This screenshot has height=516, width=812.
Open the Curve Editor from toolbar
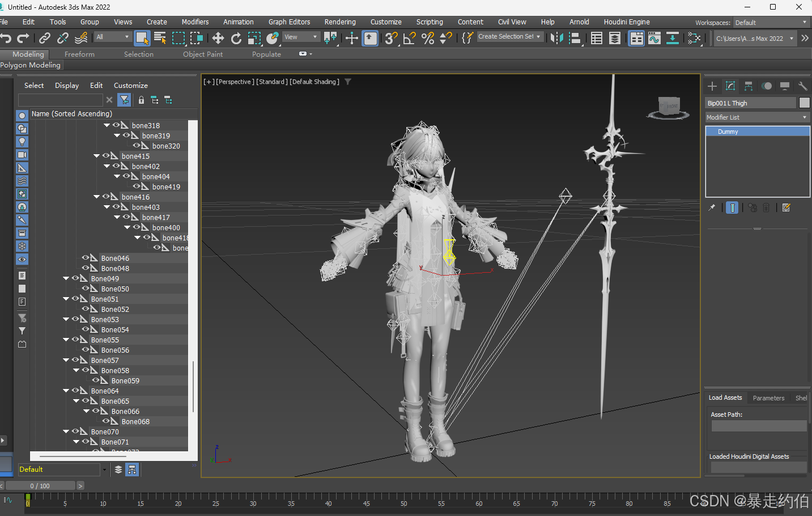click(654, 38)
